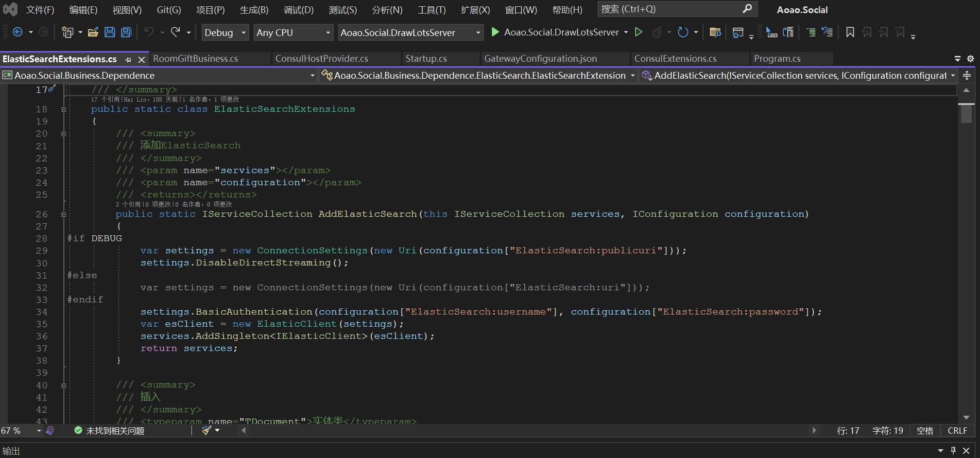Click the cursor-and-list icon in the text toolbar

click(x=772, y=32)
